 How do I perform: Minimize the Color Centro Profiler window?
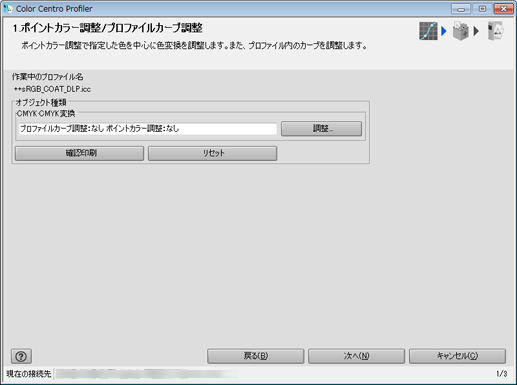[461, 9]
